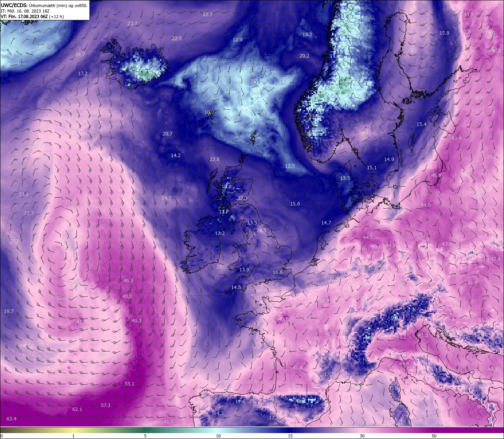Select the 25.6 value label
The width and height of the screenshot is (504, 439).
(x=221, y=267)
